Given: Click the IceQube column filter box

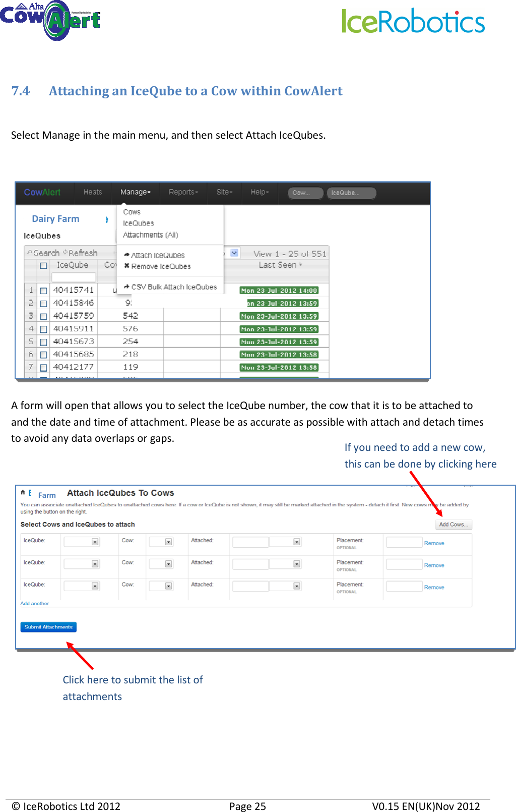Looking at the screenshot, I should click(x=74, y=277).
